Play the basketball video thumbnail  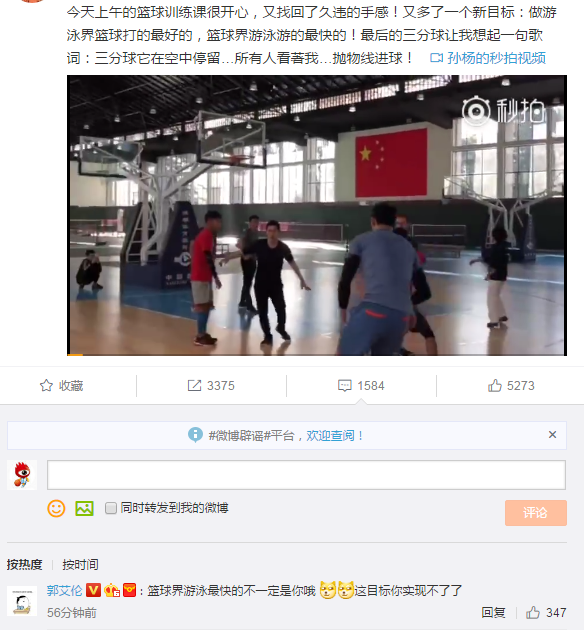tap(317, 215)
